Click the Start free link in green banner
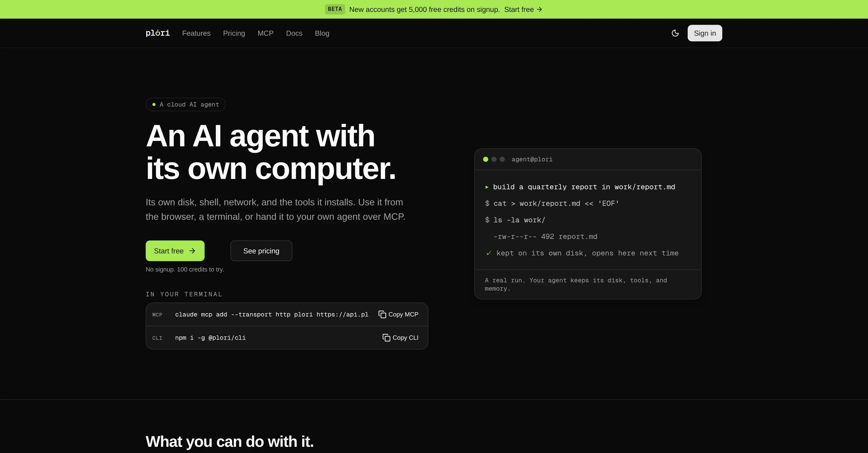The image size is (868, 453). [x=523, y=10]
